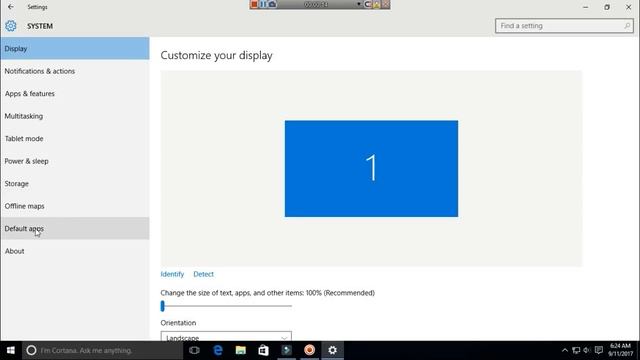Open the Windows Start menu
The width and height of the screenshot is (640, 360).
(x=11, y=350)
